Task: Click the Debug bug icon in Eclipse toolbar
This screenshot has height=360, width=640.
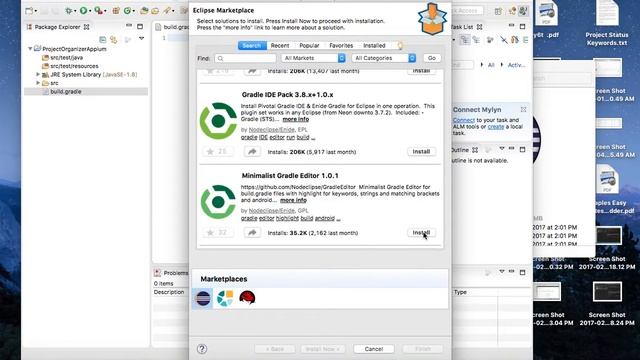Action: pyautogui.click(x=69, y=11)
